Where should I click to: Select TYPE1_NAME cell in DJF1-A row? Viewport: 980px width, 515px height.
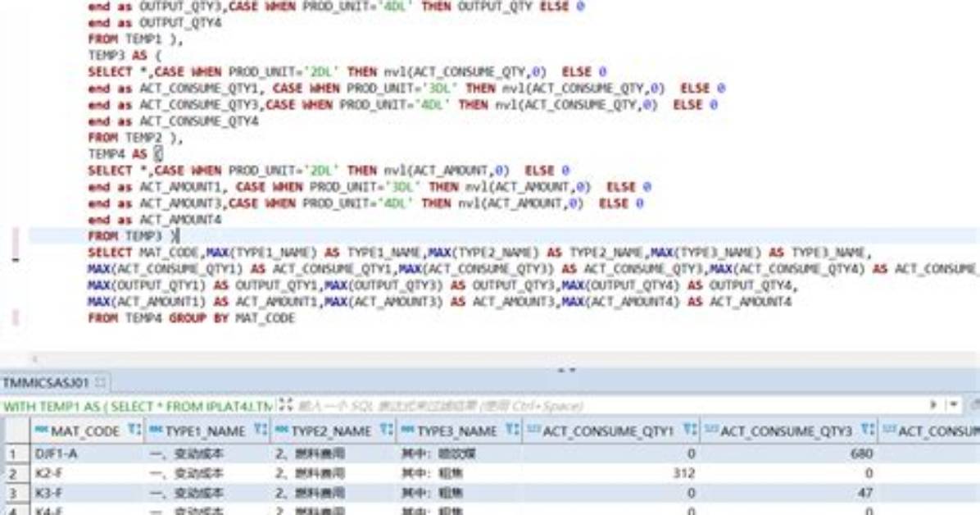click(207, 453)
